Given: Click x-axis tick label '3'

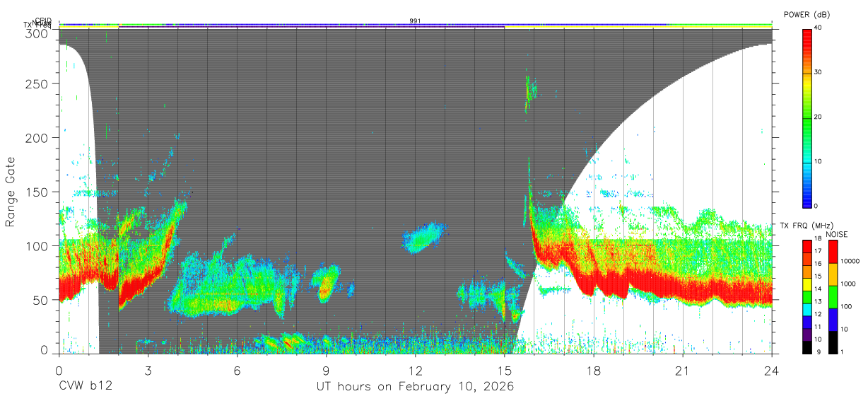Looking at the screenshot, I should [x=148, y=370].
